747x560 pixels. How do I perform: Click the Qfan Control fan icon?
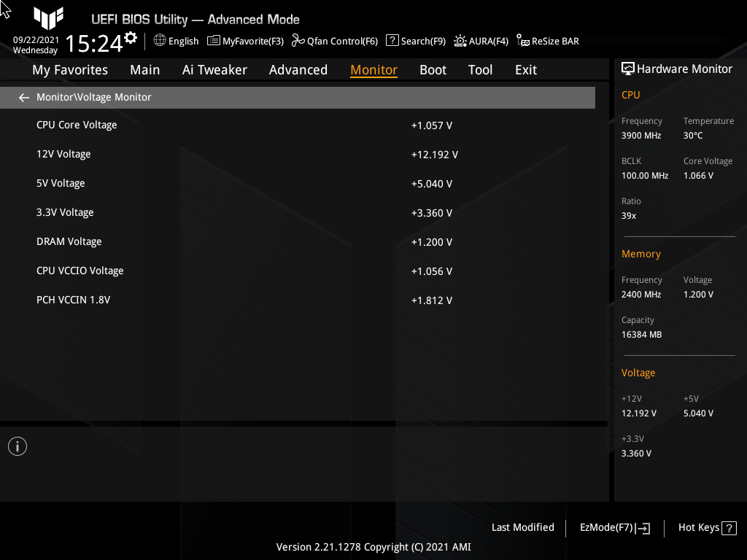coord(298,41)
